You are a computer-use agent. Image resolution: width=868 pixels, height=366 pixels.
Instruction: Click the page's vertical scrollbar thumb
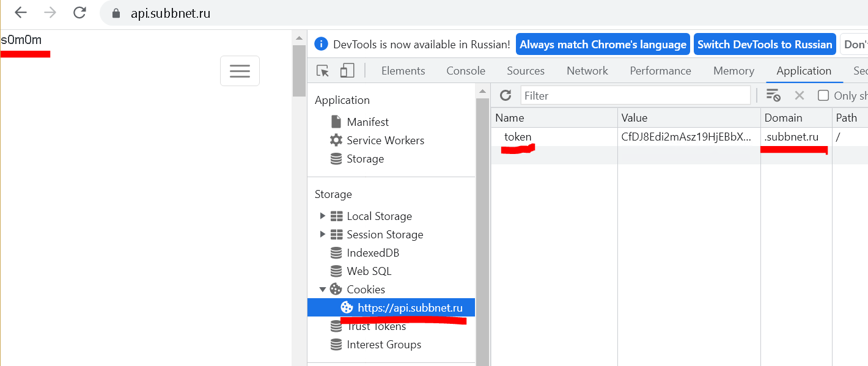click(299, 70)
